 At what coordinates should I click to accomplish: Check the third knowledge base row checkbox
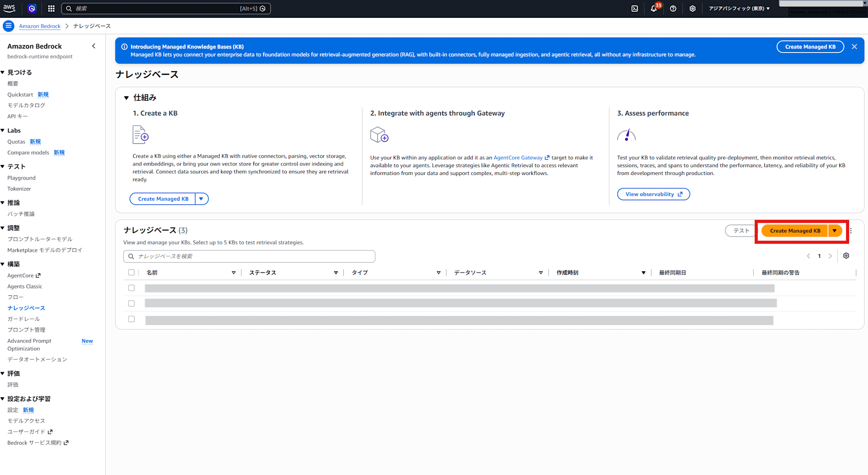pyautogui.click(x=132, y=319)
